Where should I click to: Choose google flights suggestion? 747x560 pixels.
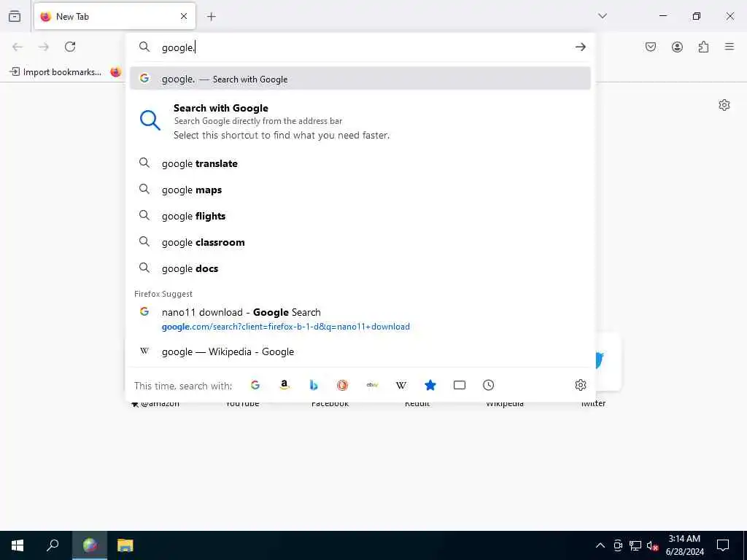(x=360, y=216)
